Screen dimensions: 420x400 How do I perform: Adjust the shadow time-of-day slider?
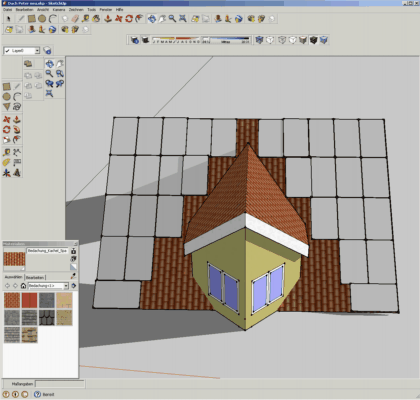coord(226,40)
